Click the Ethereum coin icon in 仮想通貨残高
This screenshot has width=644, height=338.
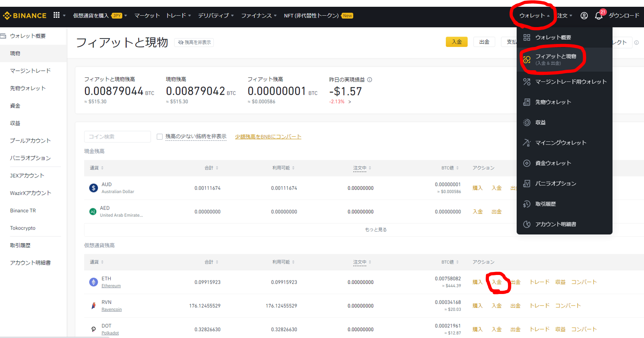(93, 282)
